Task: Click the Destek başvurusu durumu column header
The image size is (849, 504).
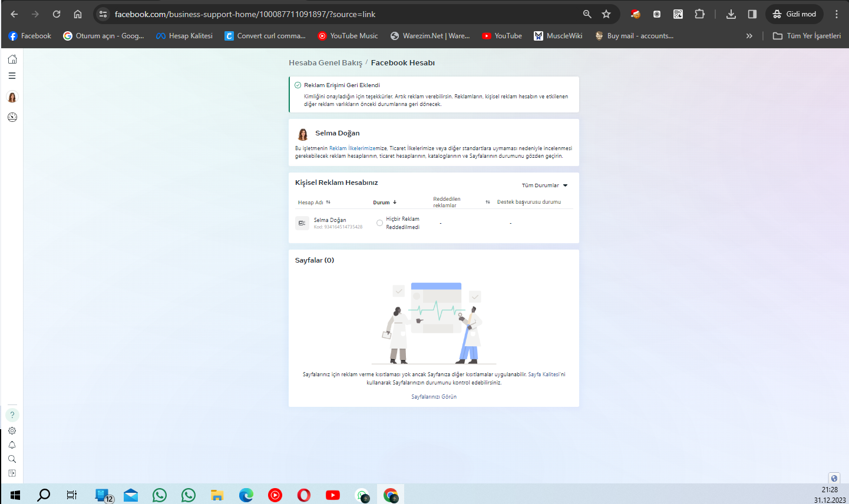Action: coord(529,202)
